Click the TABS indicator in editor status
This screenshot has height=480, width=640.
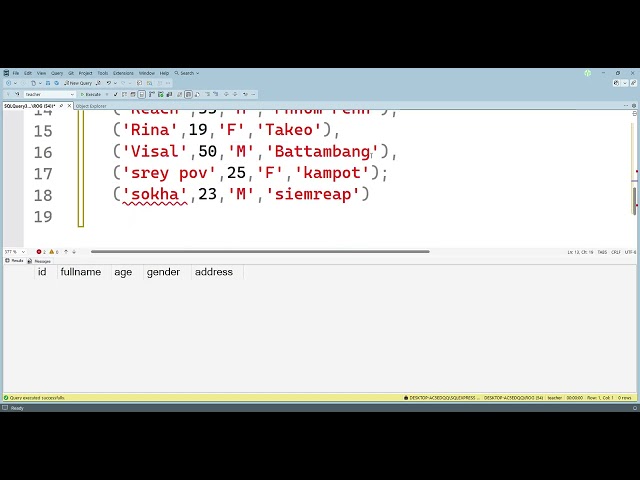[x=602, y=252]
